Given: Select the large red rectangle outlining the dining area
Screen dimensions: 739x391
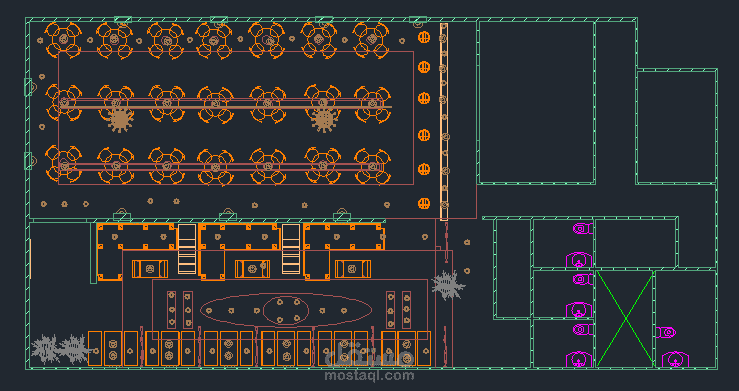Looking at the screenshot, I should click(236, 118).
